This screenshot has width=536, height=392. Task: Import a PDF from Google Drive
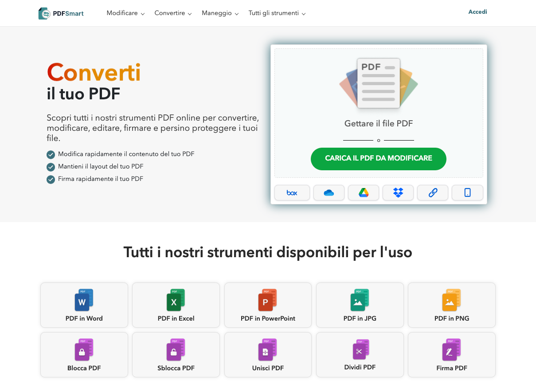tap(363, 192)
